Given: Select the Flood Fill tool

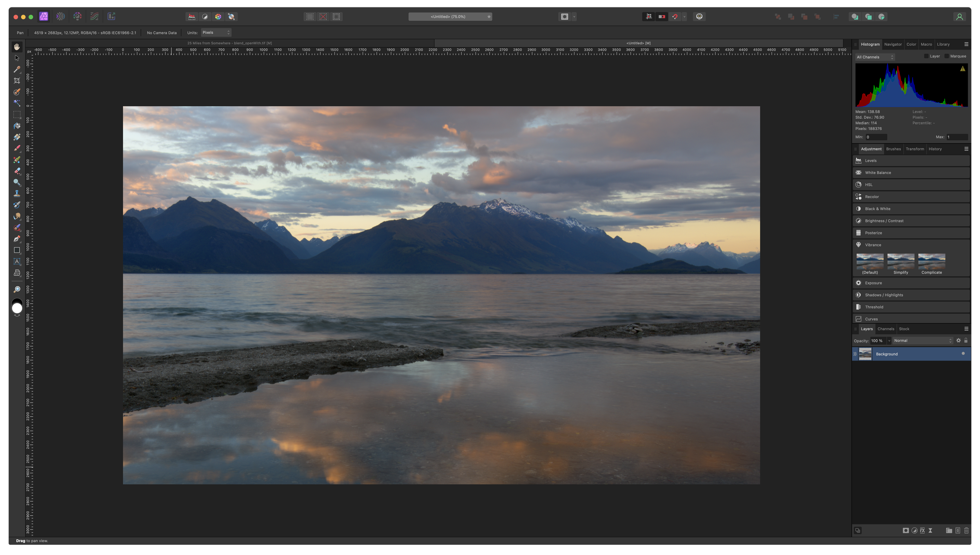Looking at the screenshot, I should 17,126.
